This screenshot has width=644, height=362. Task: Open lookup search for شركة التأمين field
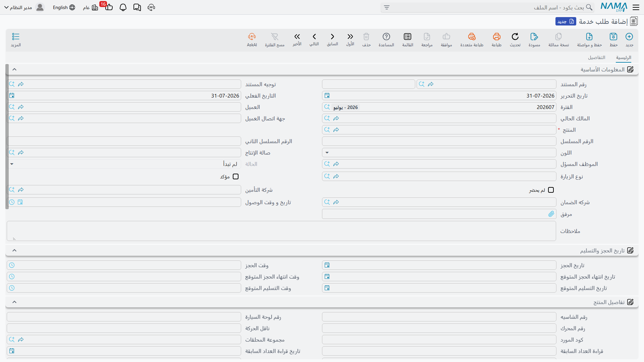(12, 190)
